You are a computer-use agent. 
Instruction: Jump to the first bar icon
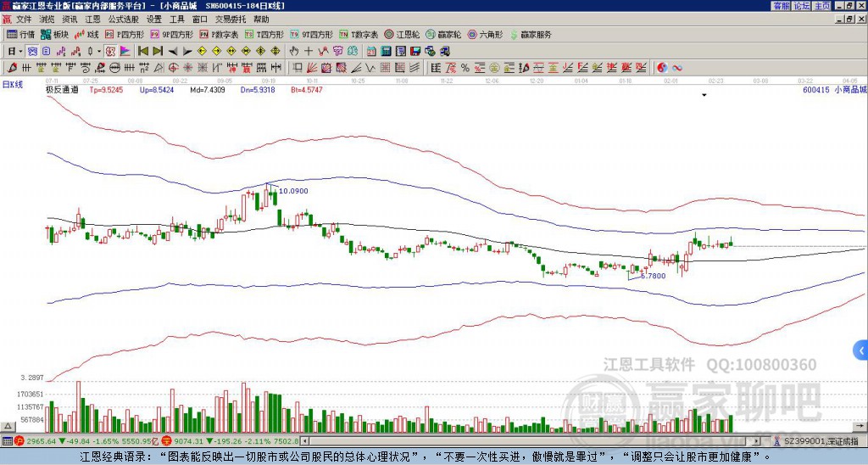coord(142,52)
